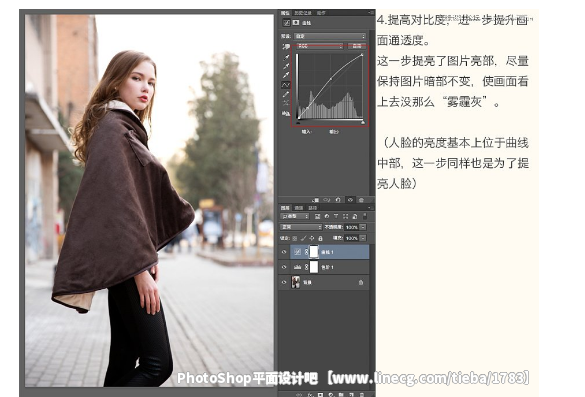This screenshot has height=397, width=585.
Task: Select the Curves 1 layer mask thumbnail
Action: [314, 252]
